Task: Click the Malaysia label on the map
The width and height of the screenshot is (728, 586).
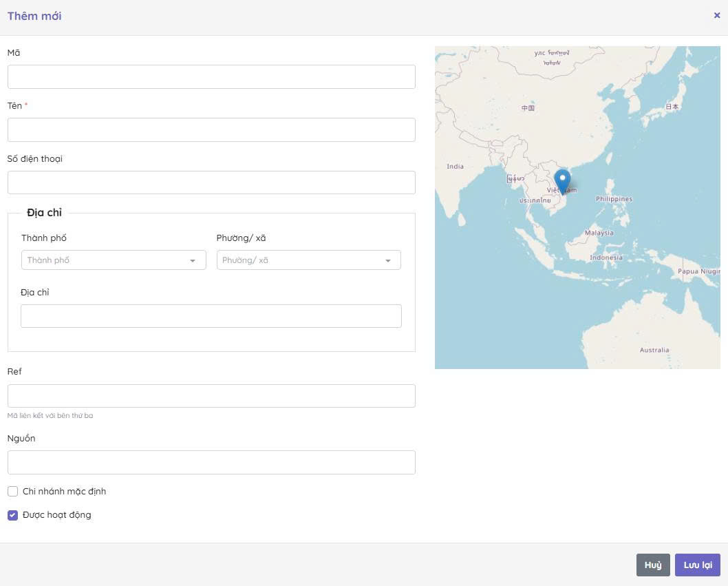Action: click(599, 233)
